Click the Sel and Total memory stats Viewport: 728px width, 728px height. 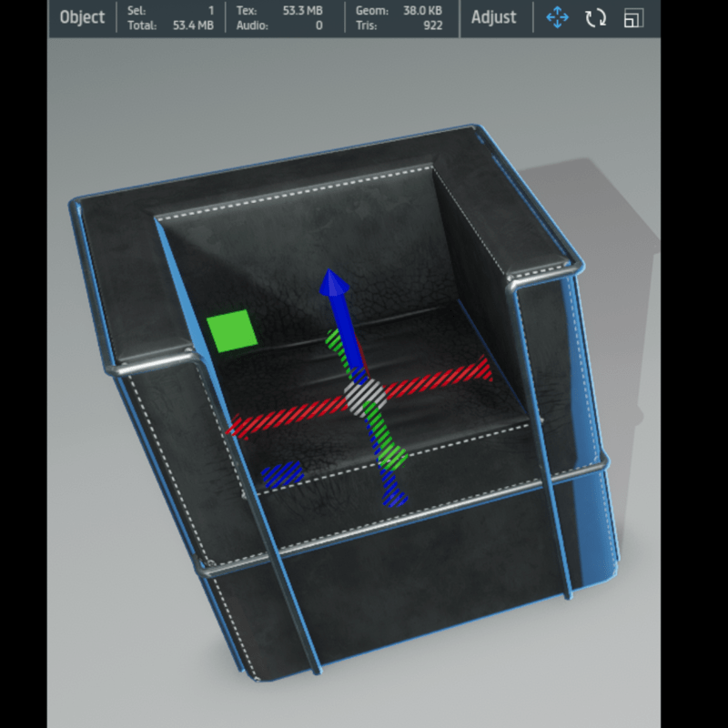[170, 18]
